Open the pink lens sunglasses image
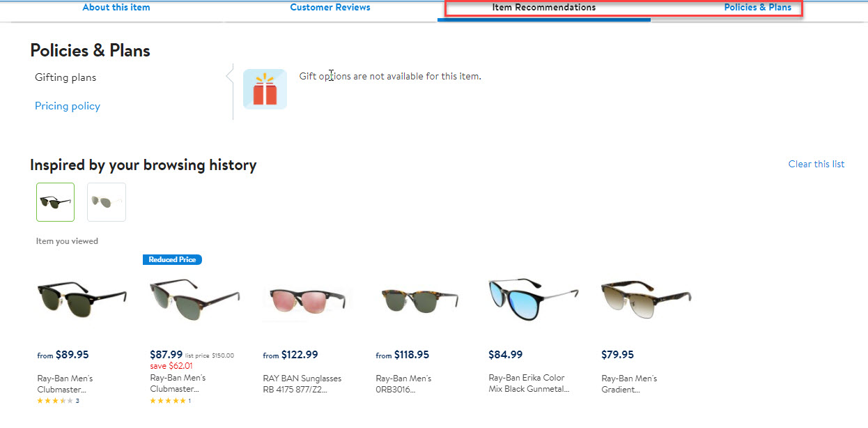 (x=307, y=298)
